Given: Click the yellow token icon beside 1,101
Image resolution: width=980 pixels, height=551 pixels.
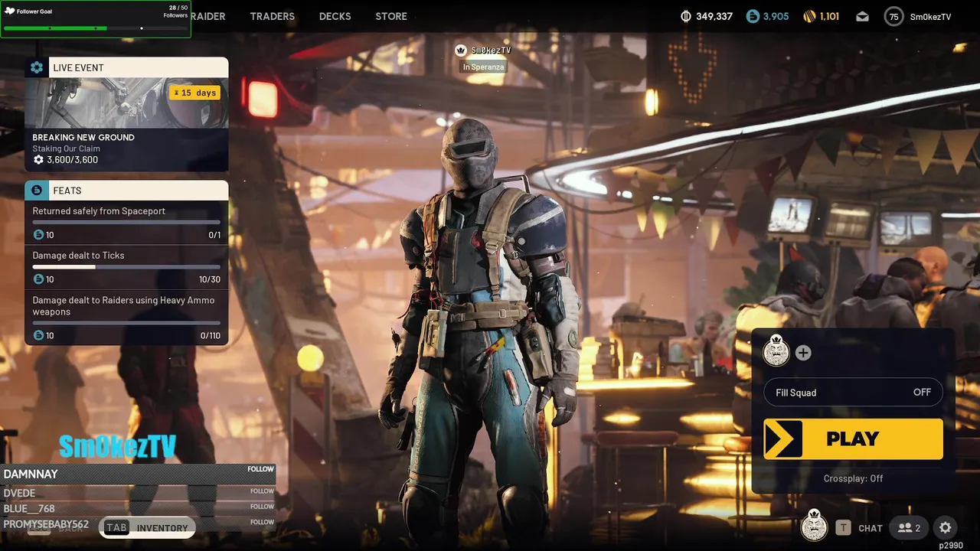Looking at the screenshot, I should click(809, 16).
